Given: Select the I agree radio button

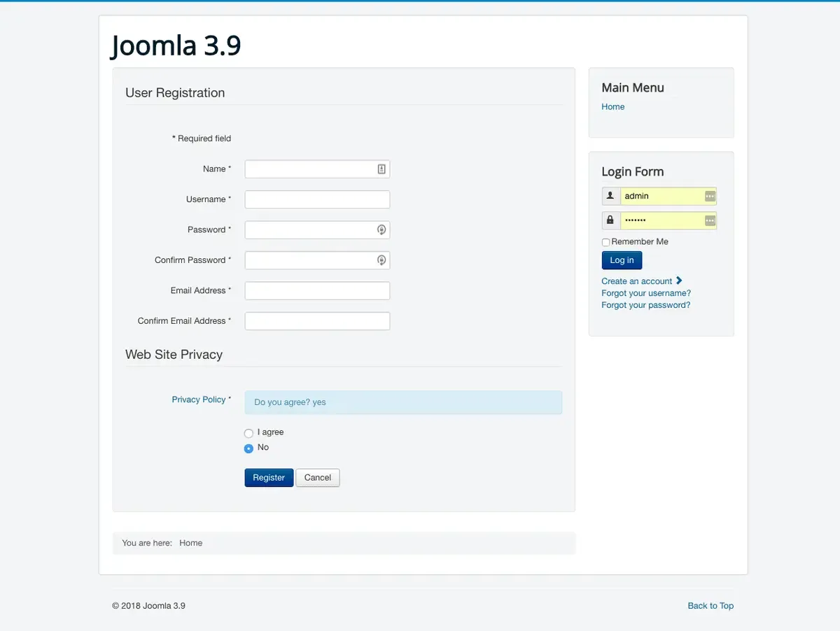Looking at the screenshot, I should coord(248,433).
